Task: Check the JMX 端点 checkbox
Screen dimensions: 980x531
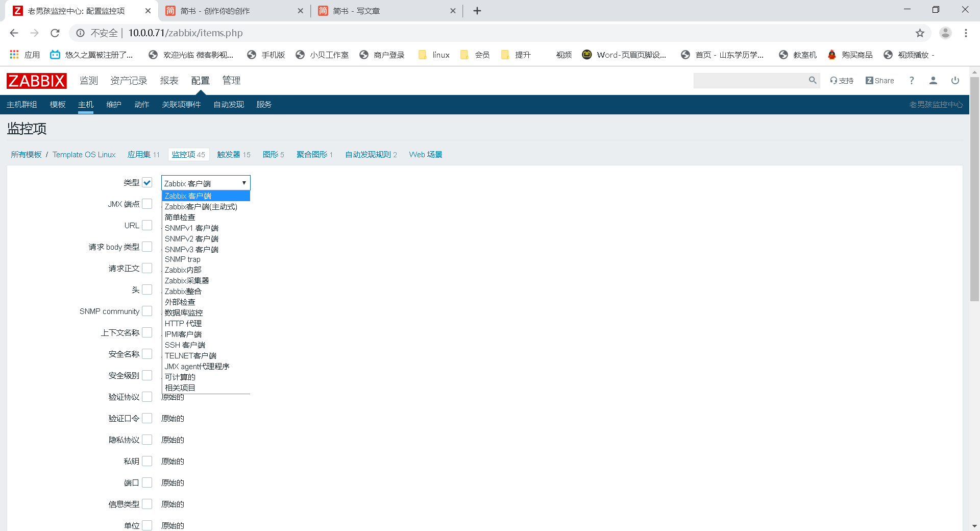Action: pos(147,204)
